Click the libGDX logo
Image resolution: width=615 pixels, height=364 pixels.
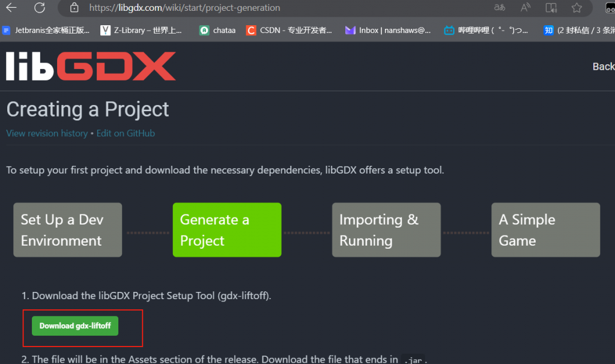(91, 66)
